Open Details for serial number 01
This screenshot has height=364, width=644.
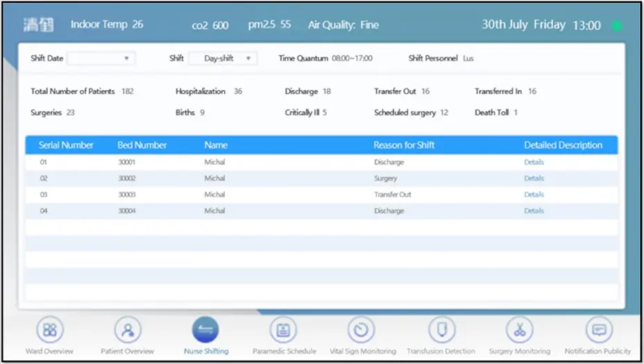(534, 162)
